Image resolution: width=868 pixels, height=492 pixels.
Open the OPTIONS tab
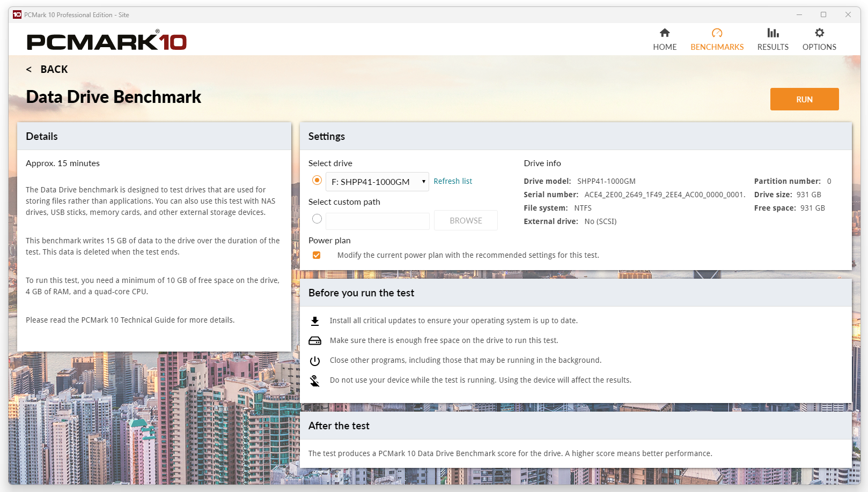[819, 40]
